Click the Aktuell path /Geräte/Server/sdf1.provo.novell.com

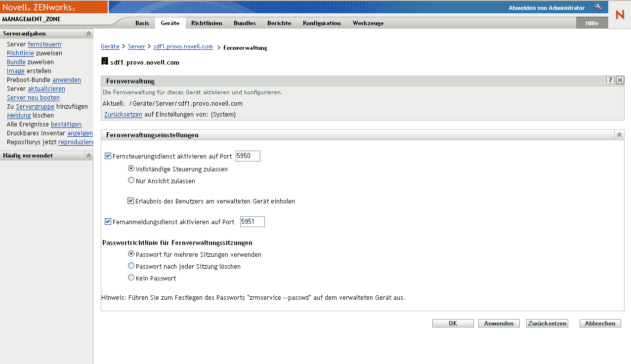[185, 104]
